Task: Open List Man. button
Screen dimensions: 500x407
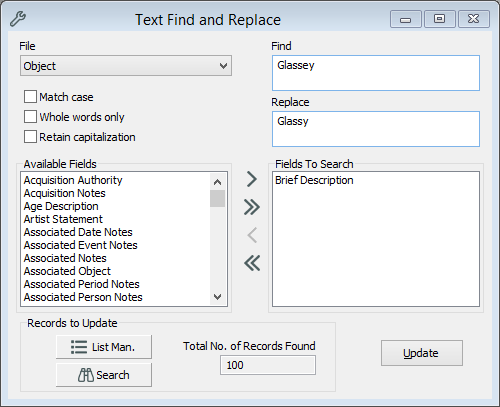Action: [104, 347]
